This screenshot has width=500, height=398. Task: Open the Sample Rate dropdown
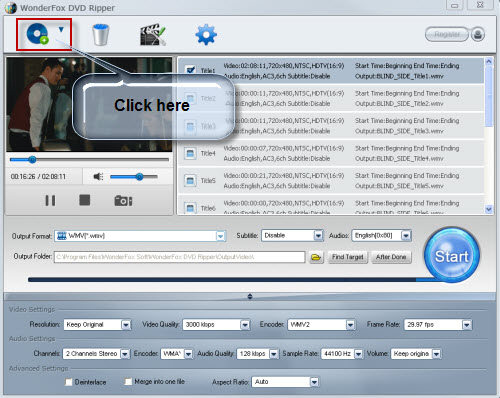tap(358, 354)
